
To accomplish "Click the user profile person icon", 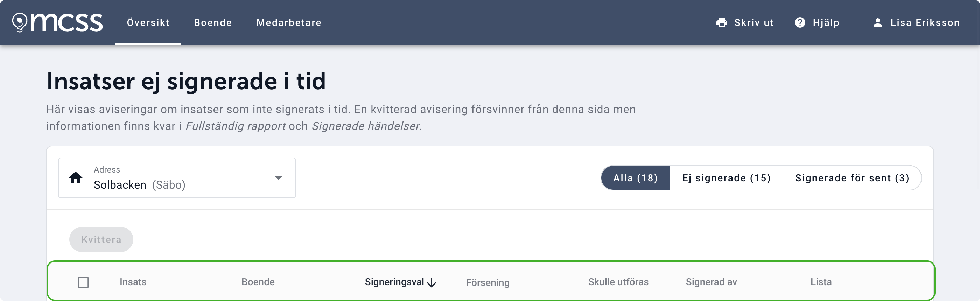I will pyautogui.click(x=877, y=22).
